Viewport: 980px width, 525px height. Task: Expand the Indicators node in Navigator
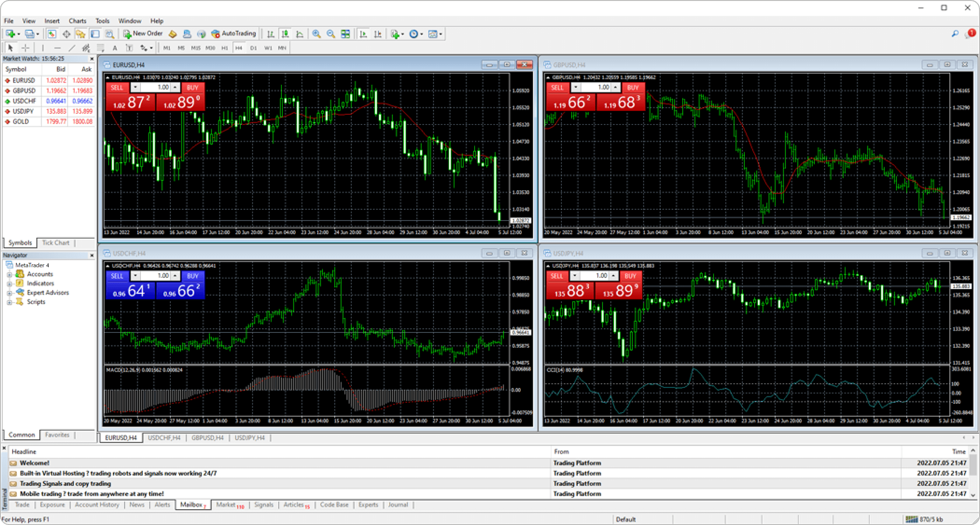[x=9, y=284]
